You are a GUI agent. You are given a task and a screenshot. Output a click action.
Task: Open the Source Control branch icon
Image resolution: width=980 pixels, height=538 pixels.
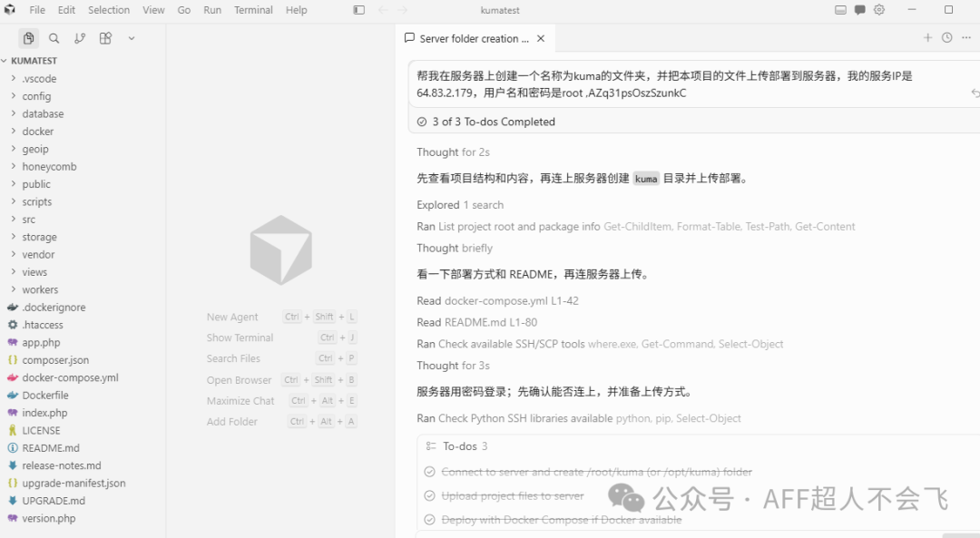coord(80,39)
